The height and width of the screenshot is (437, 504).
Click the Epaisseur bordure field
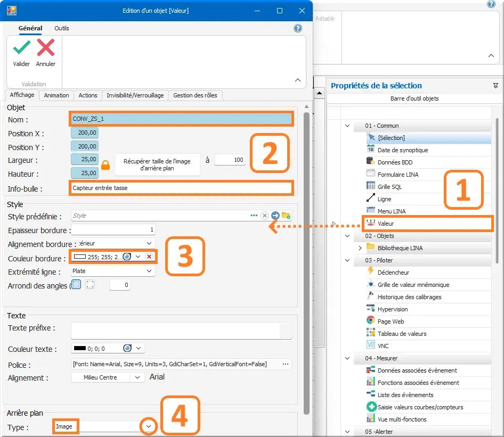pos(113,229)
